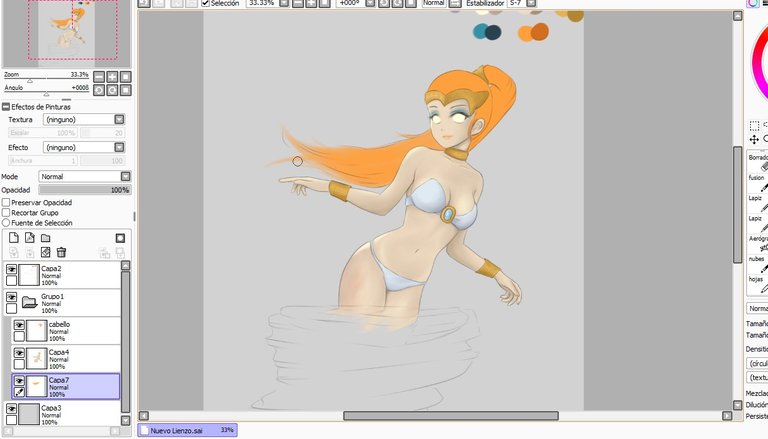Collapse the Efectos de Pinturas section

pos(6,106)
